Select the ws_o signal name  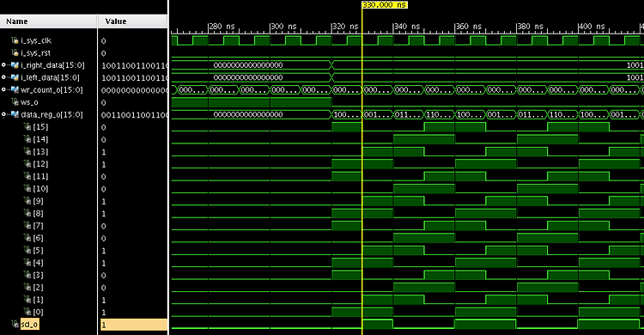29,102
